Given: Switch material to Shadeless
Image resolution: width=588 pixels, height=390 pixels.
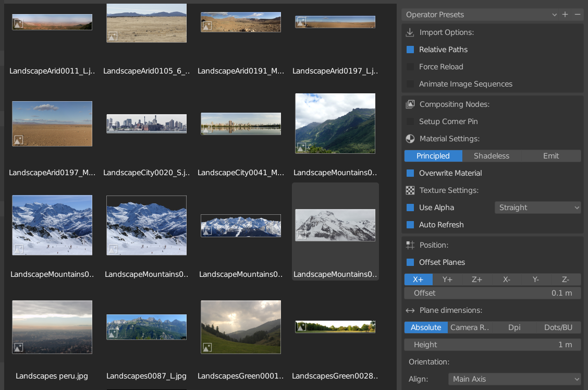Looking at the screenshot, I should coord(492,155).
